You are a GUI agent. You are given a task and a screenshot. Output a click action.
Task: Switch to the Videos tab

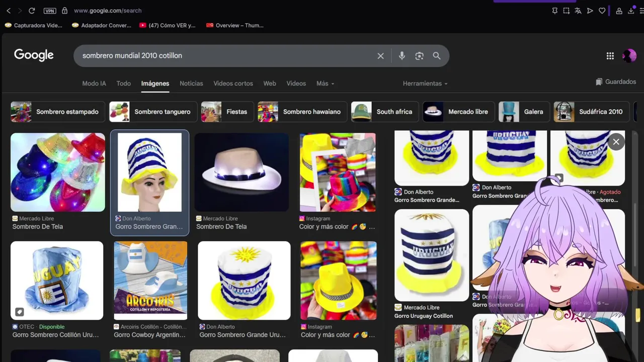(x=296, y=83)
